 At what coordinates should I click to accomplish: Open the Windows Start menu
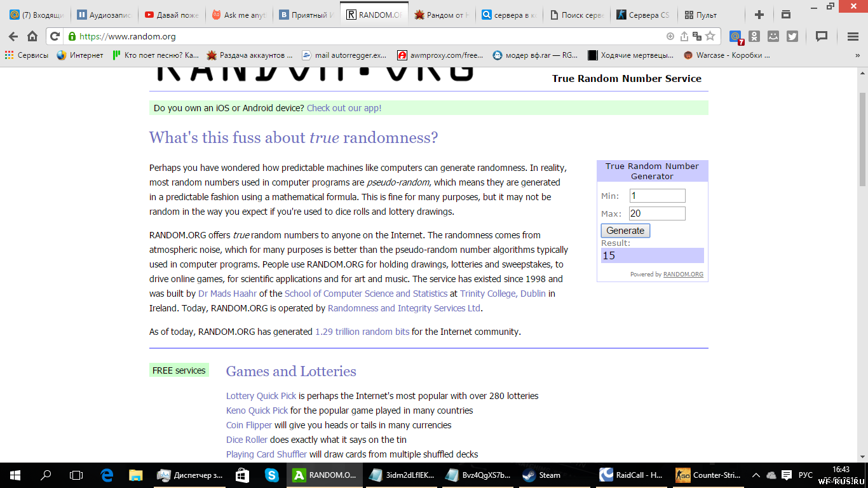(15, 475)
